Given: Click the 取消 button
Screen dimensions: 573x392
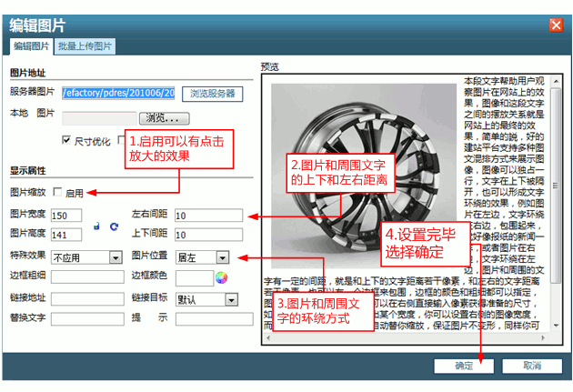Looking at the screenshot, I should (533, 366).
